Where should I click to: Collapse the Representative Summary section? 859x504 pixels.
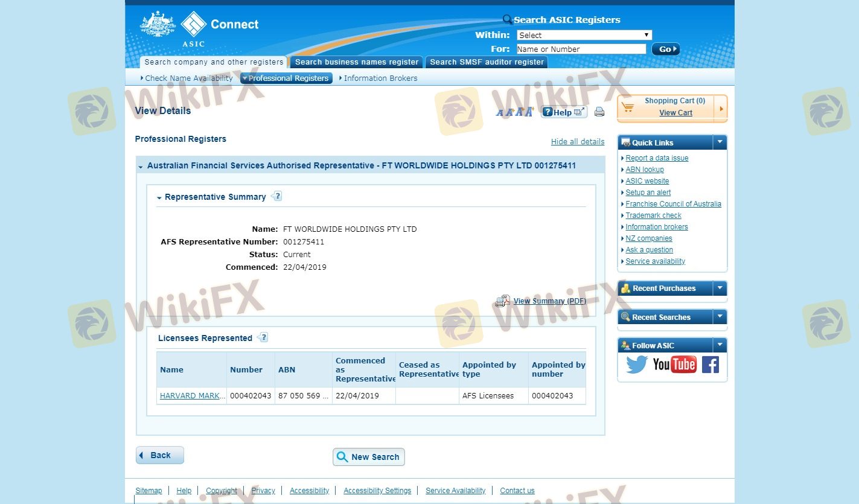click(159, 197)
